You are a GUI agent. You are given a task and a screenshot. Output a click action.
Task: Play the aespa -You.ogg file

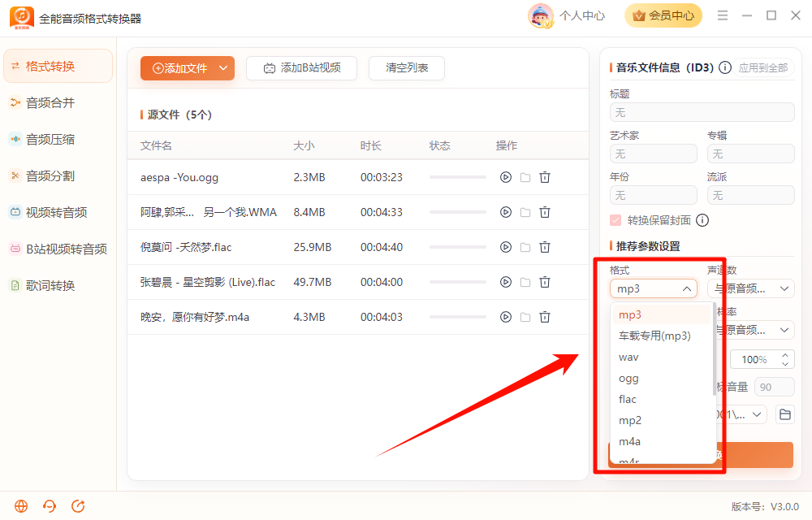(505, 177)
